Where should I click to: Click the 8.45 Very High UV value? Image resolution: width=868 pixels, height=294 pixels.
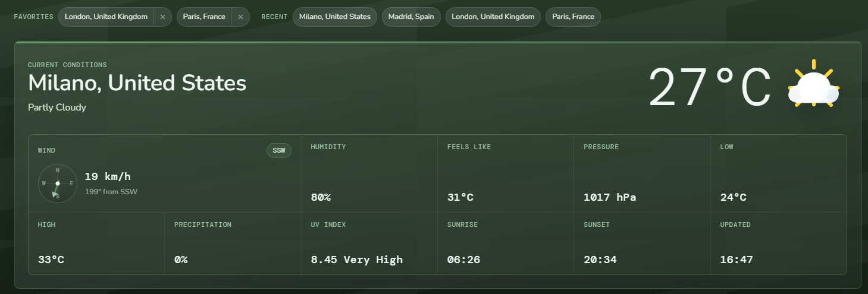[357, 260]
